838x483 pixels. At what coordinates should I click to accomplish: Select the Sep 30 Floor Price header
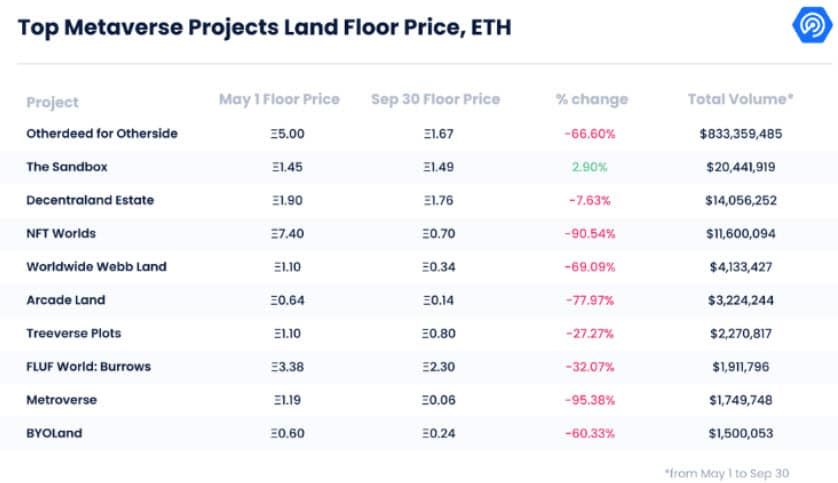[x=436, y=99]
